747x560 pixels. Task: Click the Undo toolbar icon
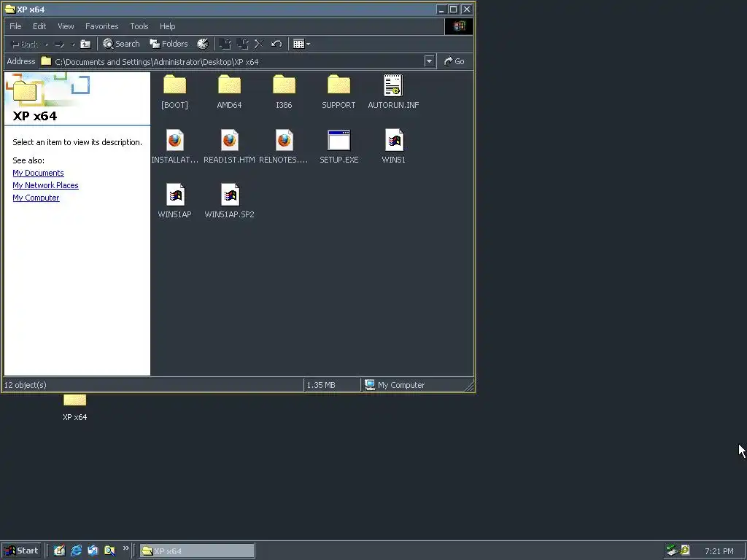pos(276,44)
